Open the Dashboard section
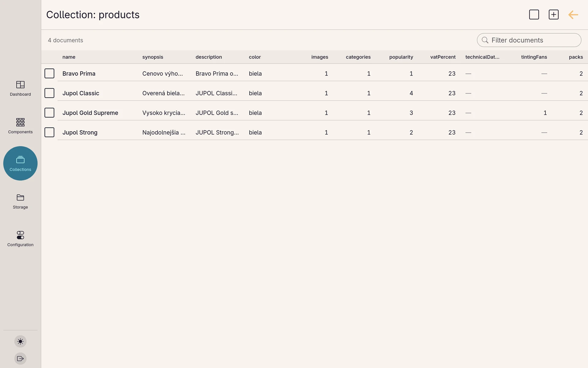This screenshot has height=368, width=588. click(x=20, y=88)
